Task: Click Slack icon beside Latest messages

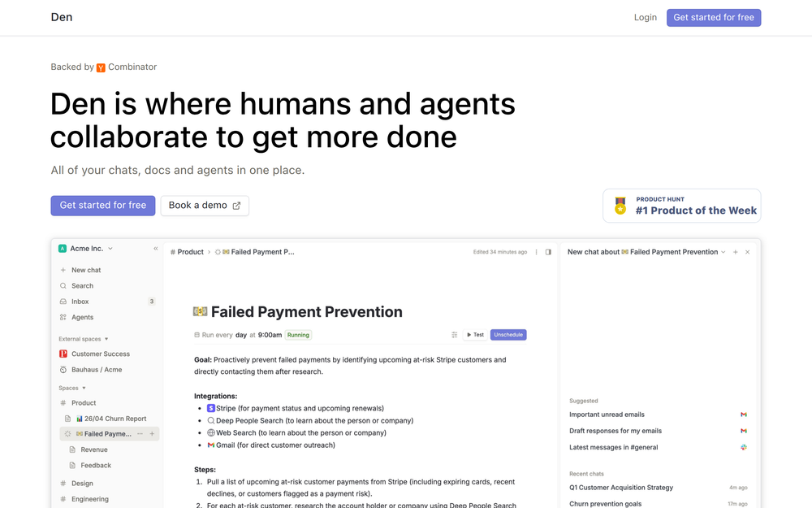Action: [x=744, y=447]
